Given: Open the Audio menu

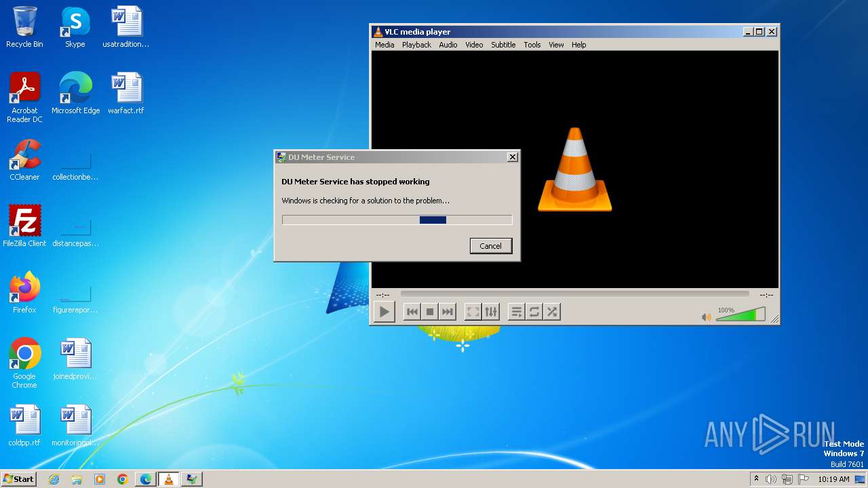Looking at the screenshot, I should pos(448,45).
